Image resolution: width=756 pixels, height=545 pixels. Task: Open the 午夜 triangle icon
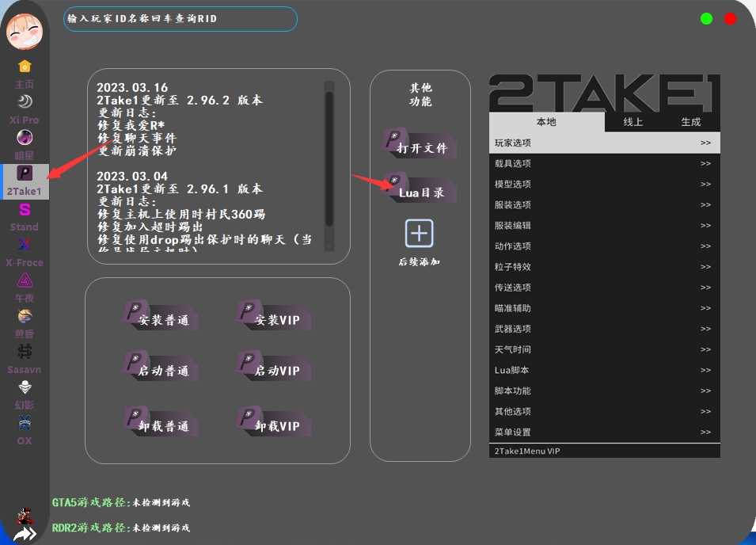point(25,280)
